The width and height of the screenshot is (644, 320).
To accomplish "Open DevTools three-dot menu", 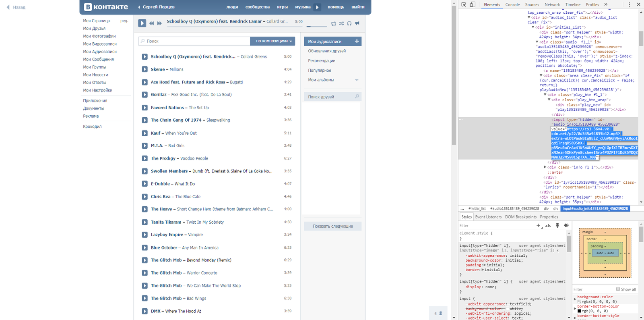I will click(x=630, y=4).
